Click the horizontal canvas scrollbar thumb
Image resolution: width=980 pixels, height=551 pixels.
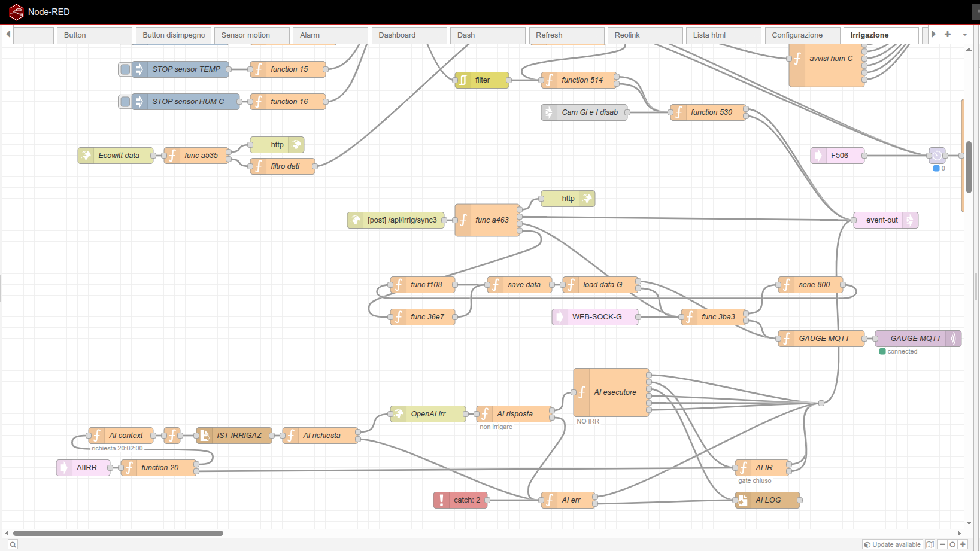click(x=118, y=533)
